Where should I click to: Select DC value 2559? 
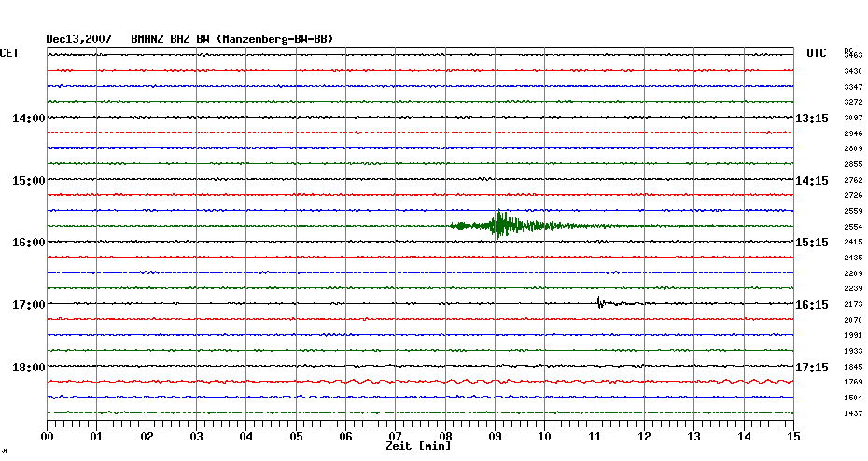pyautogui.click(x=853, y=212)
